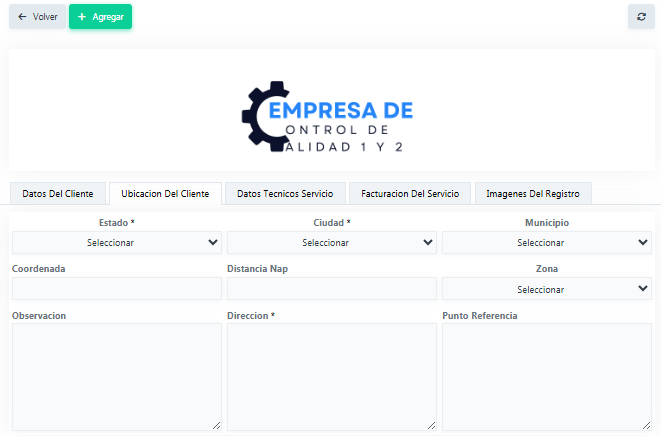Focus the Direccion text area
This screenshot has height=436, width=661.
[x=332, y=376]
